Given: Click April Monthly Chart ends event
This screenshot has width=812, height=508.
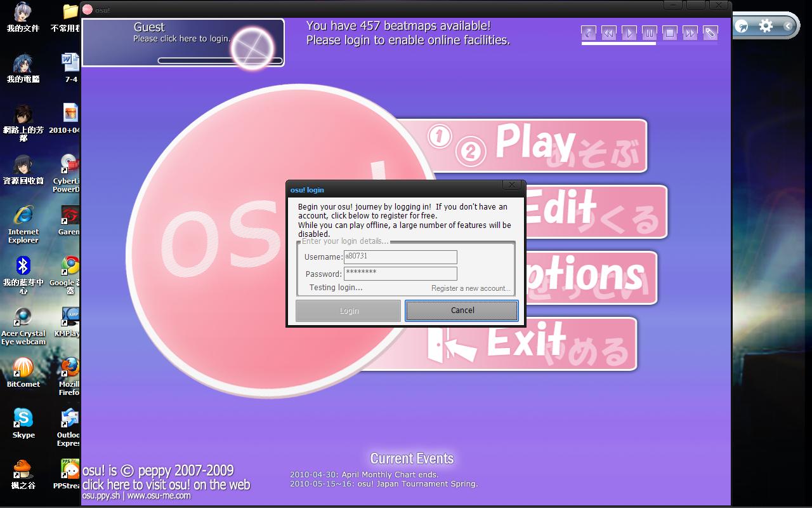Looking at the screenshot, I should click(x=364, y=474).
